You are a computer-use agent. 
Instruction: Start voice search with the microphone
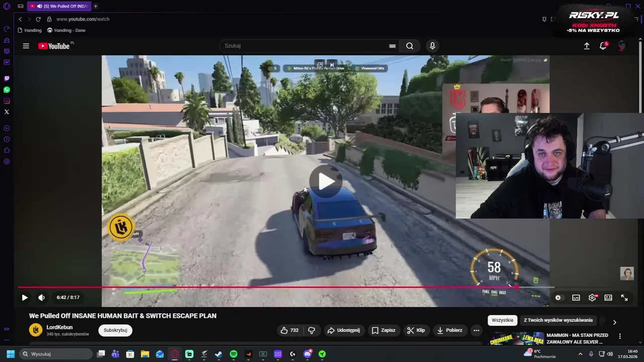[x=432, y=46]
